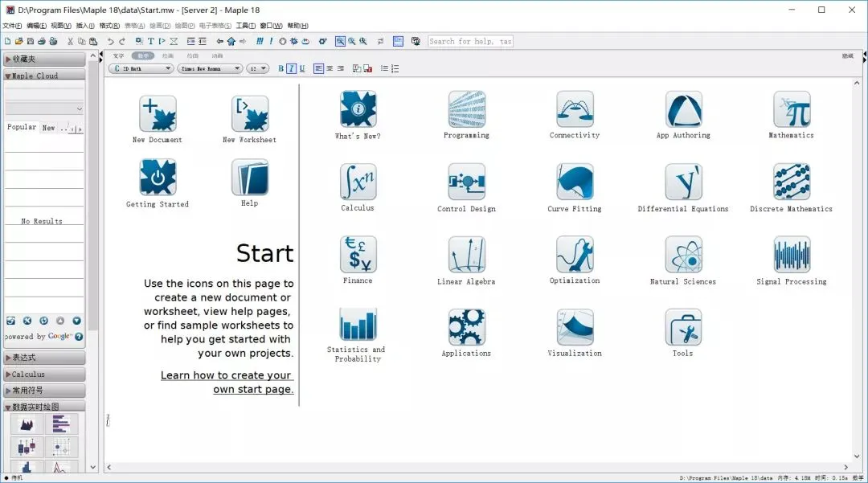Open the Getting Started icon
The width and height of the screenshot is (868, 483).
[x=158, y=177]
